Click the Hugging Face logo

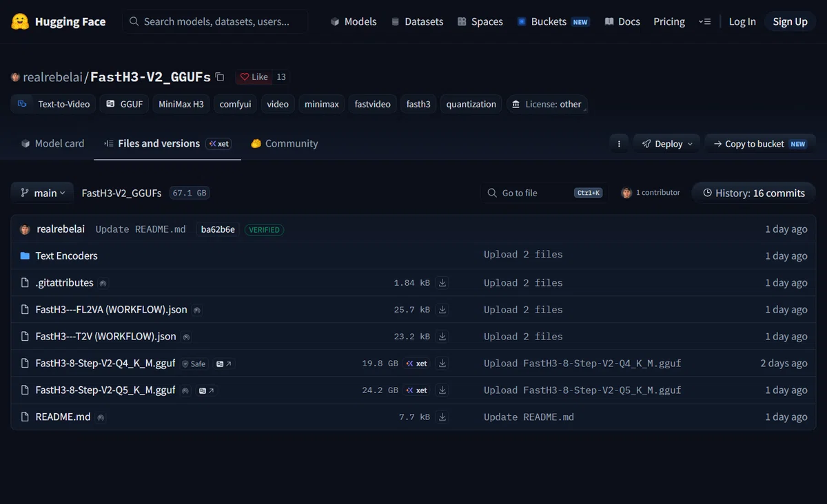coord(59,21)
